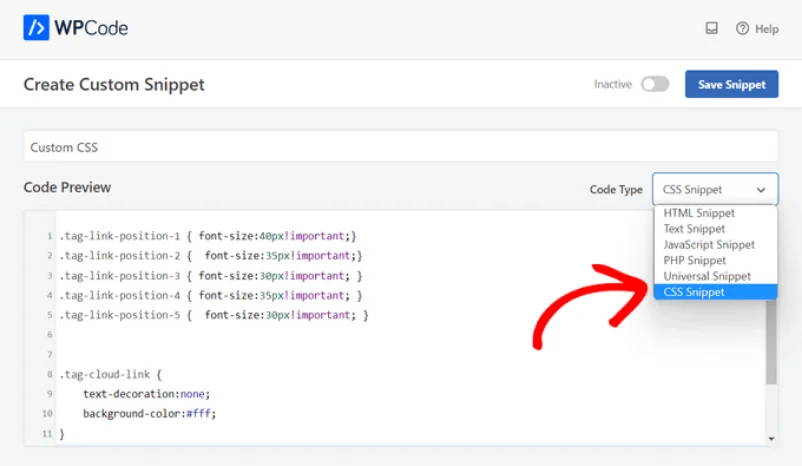Open the inbox notifications icon
802x466 pixels.
tap(711, 28)
